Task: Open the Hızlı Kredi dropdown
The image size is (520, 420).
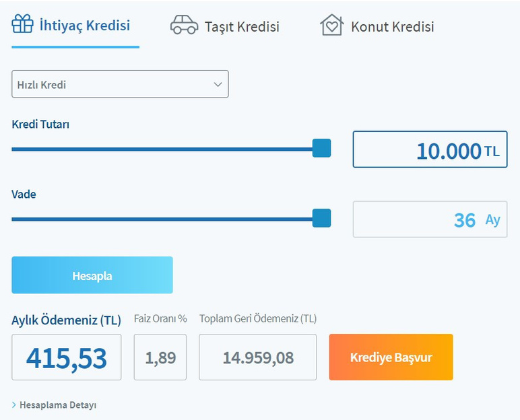Action: point(120,84)
